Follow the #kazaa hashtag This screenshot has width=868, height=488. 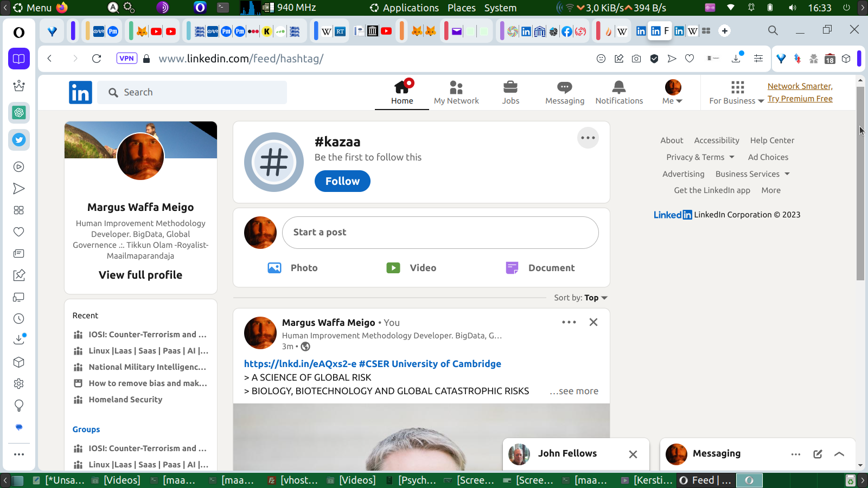342,181
